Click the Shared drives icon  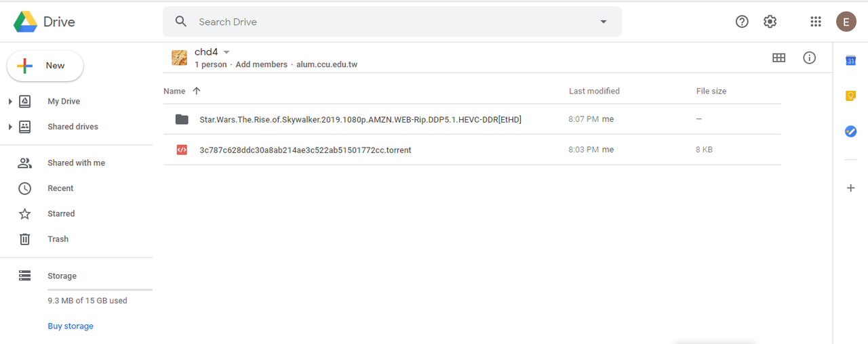click(25, 127)
